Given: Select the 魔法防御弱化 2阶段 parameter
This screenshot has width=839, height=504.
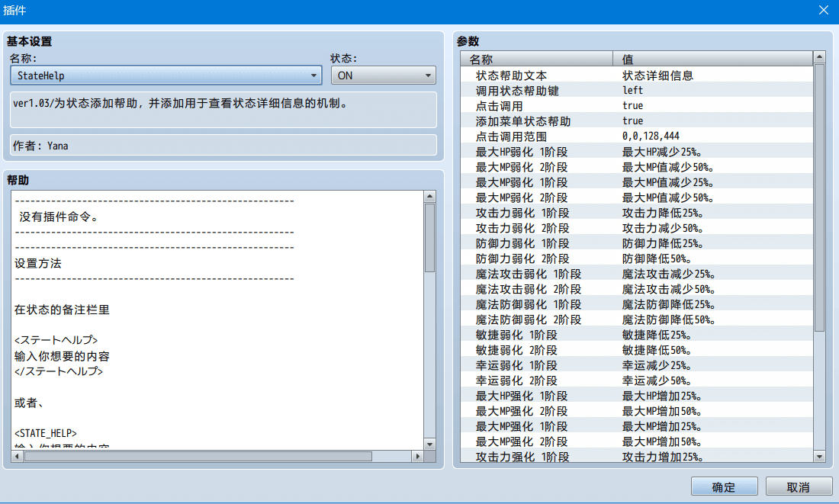Looking at the screenshot, I should (x=636, y=319).
